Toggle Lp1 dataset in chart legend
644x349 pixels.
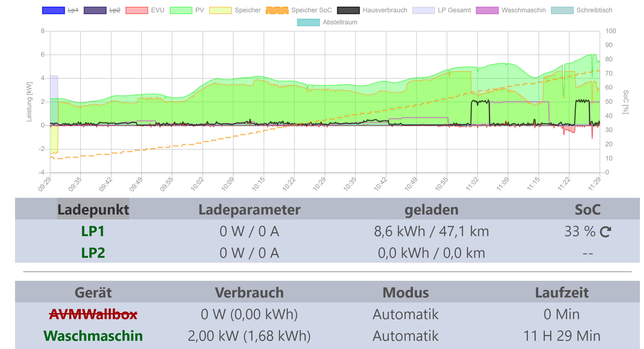53,10
